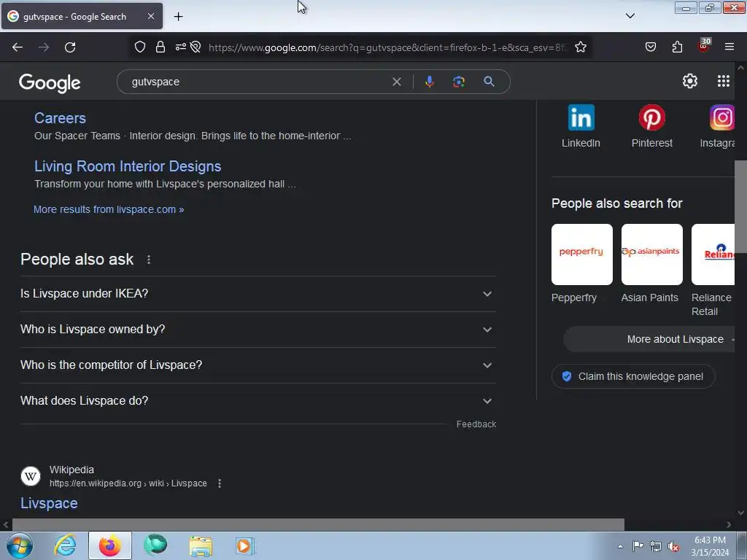Go back using the browser back arrow
747x560 pixels.
pyautogui.click(x=18, y=47)
